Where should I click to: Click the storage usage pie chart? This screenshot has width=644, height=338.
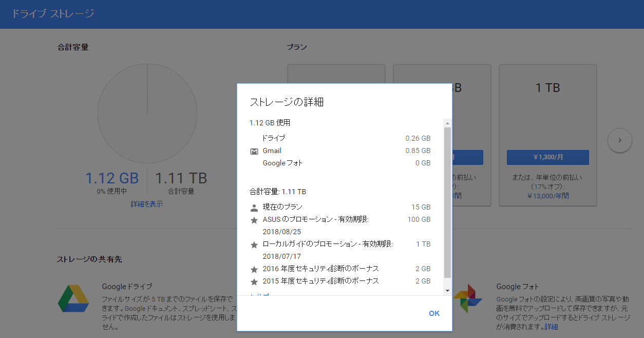pos(147,114)
